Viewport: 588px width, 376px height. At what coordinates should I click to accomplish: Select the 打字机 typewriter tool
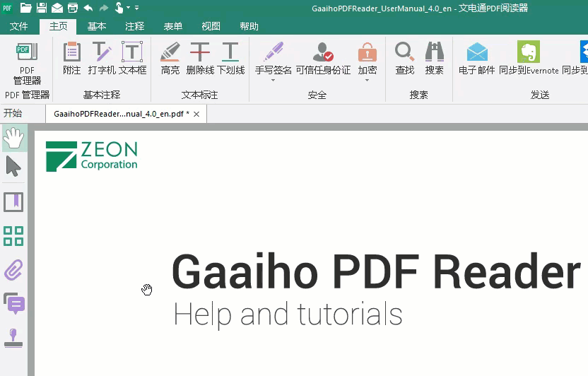tap(102, 58)
